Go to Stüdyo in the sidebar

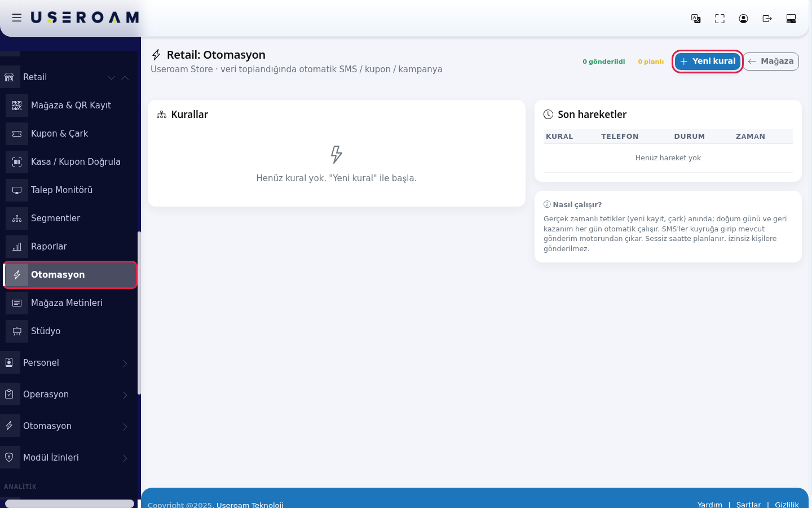[70, 331]
